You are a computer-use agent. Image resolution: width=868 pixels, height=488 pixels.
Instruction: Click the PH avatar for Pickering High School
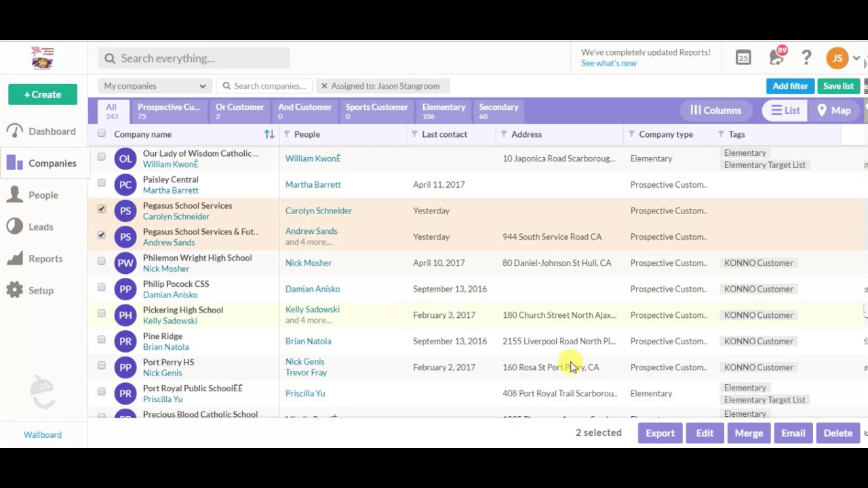click(125, 315)
